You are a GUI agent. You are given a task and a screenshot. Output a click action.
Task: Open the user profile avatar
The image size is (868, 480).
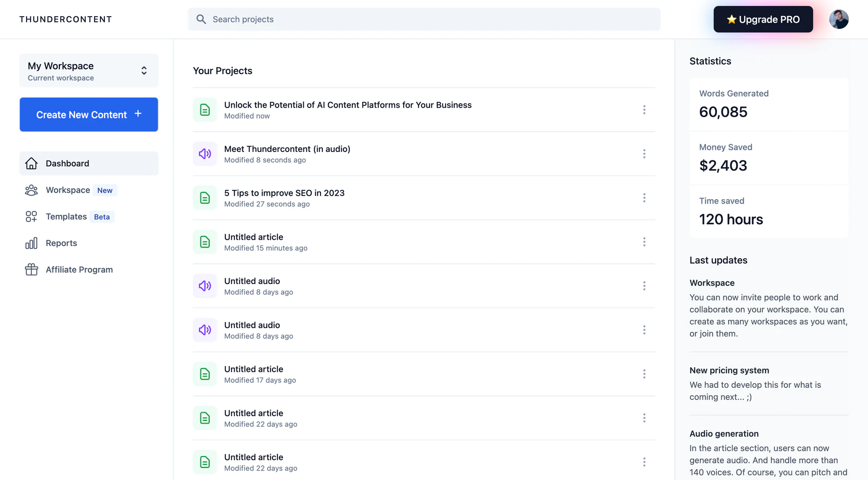839,19
